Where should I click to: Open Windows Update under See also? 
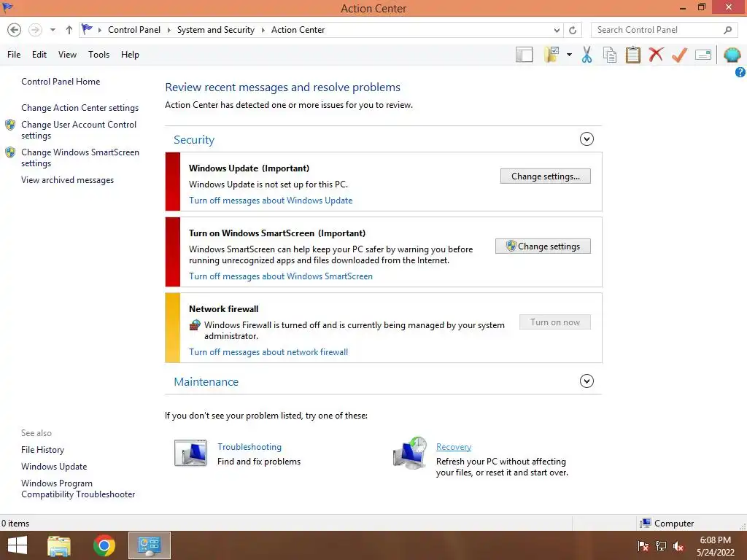coord(54,467)
